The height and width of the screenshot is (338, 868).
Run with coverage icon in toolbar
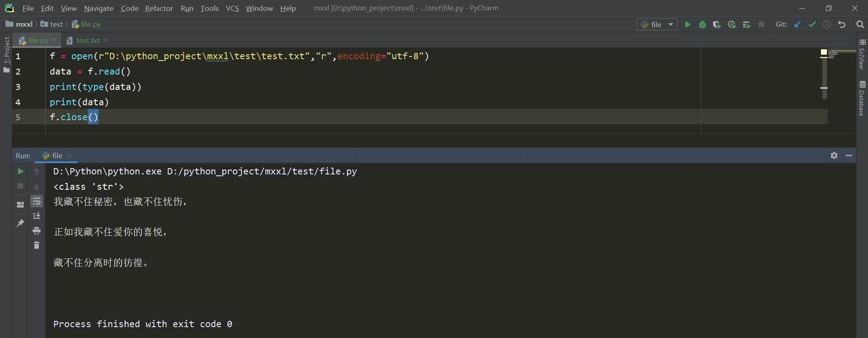[717, 24]
